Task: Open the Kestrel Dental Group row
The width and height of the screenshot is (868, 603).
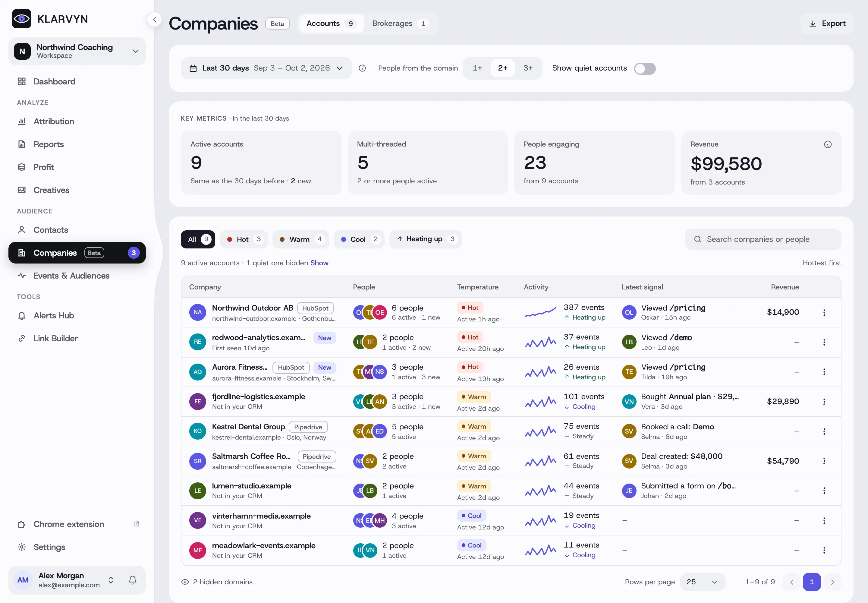Action: [511, 431]
